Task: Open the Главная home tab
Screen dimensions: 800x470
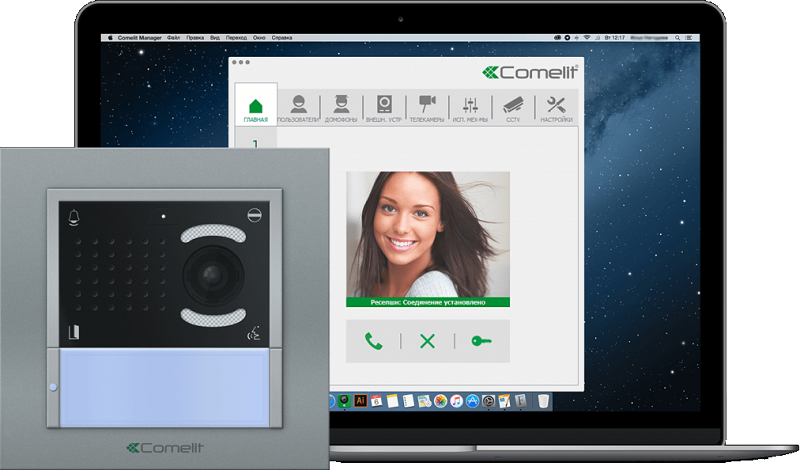Action: click(256, 104)
